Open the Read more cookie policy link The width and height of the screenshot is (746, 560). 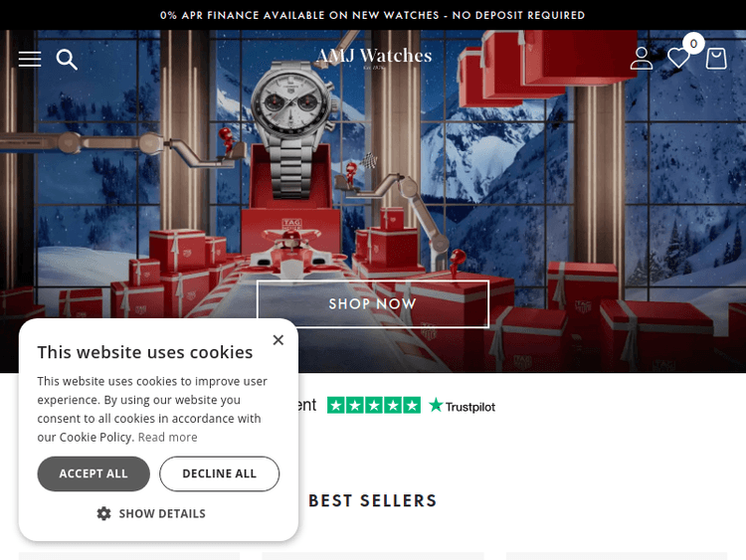(167, 438)
